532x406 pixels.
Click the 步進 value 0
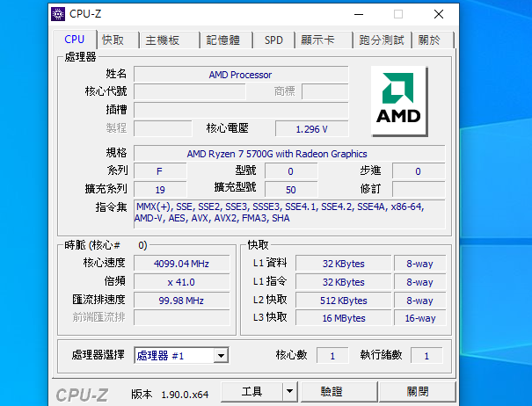[x=419, y=171]
